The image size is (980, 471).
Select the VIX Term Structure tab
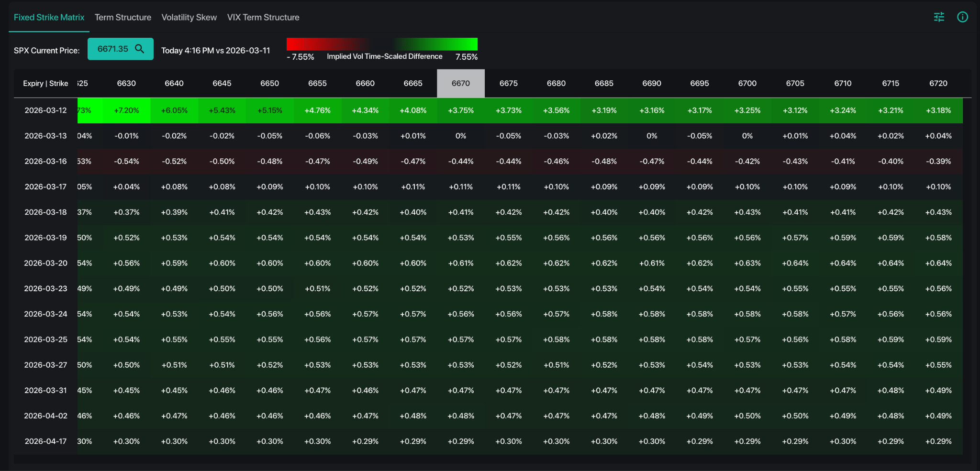263,17
